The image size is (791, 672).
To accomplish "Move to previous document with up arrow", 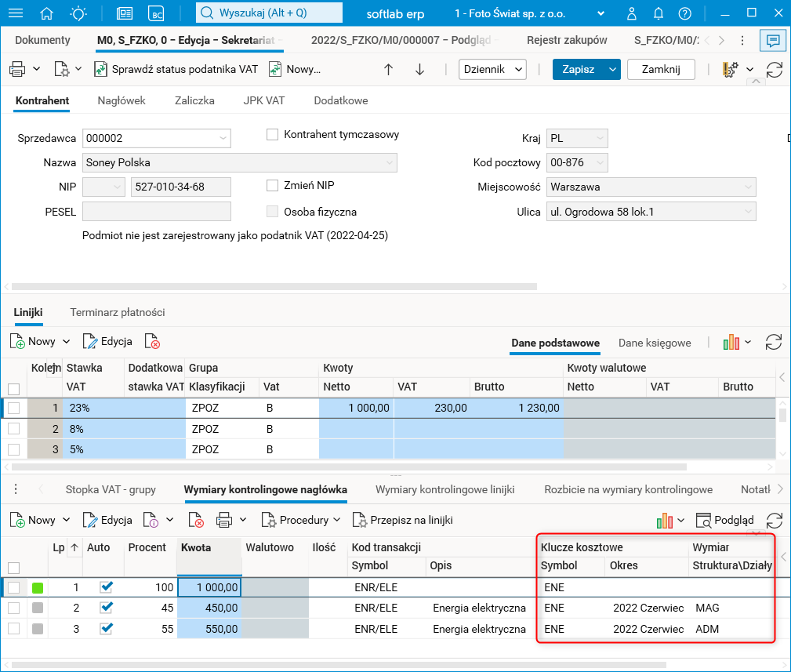I will (x=388, y=69).
